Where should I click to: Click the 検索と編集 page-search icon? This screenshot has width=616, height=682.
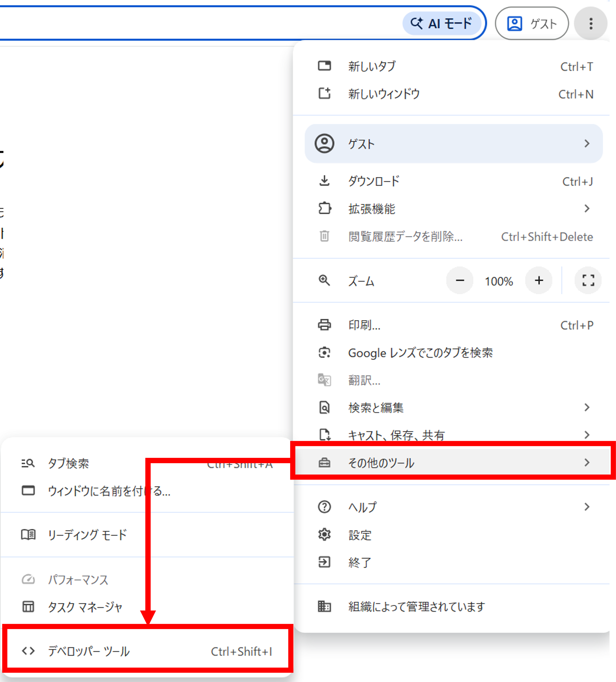324,407
